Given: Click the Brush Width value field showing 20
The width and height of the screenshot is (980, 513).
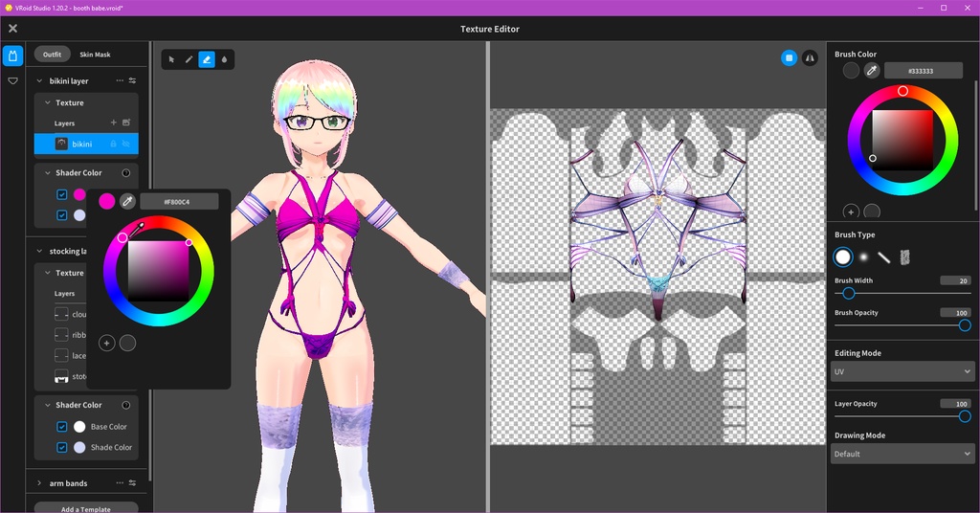Looking at the screenshot, I should 956,280.
